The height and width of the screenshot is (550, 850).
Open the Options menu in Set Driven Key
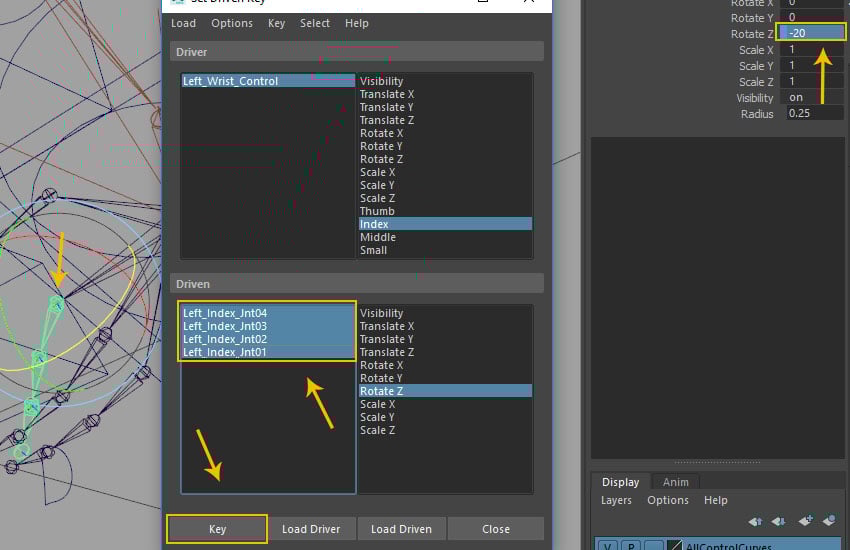pyautogui.click(x=232, y=23)
